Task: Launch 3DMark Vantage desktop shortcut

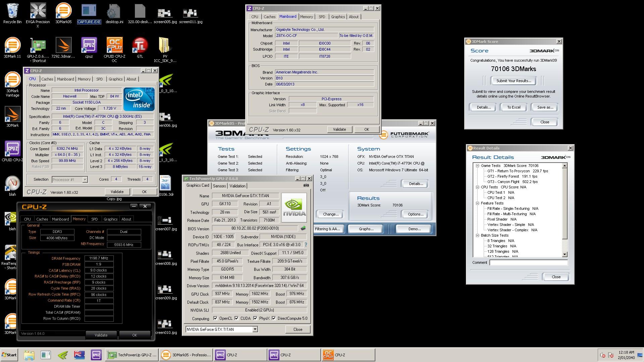Action: click(x=12, y=84)
